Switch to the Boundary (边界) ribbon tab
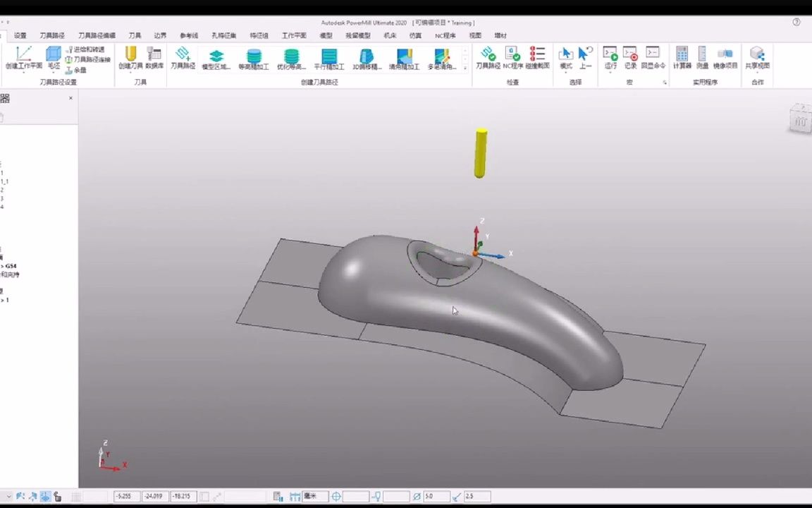Image resolution: width=812 pixels, height=508 pixels. coord(160,35)
